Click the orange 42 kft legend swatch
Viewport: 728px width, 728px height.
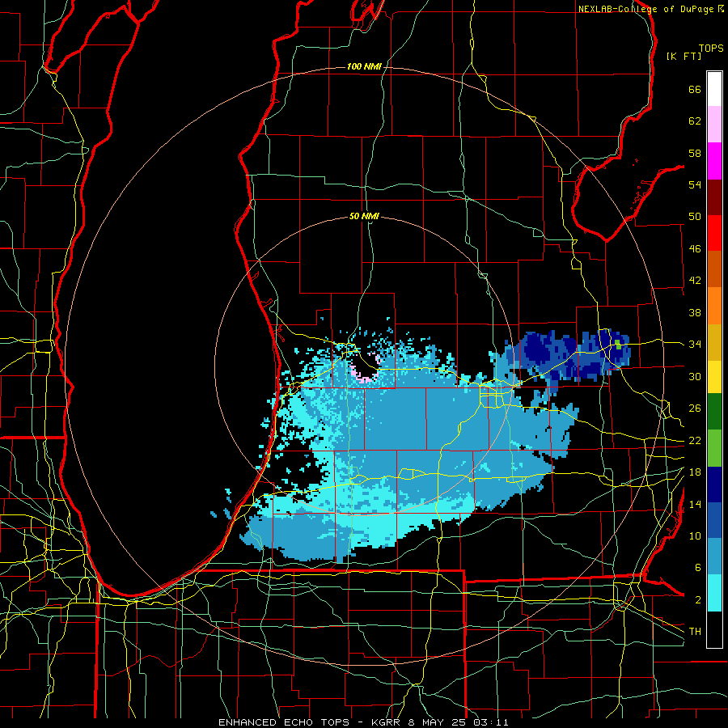tap(714, 306)
